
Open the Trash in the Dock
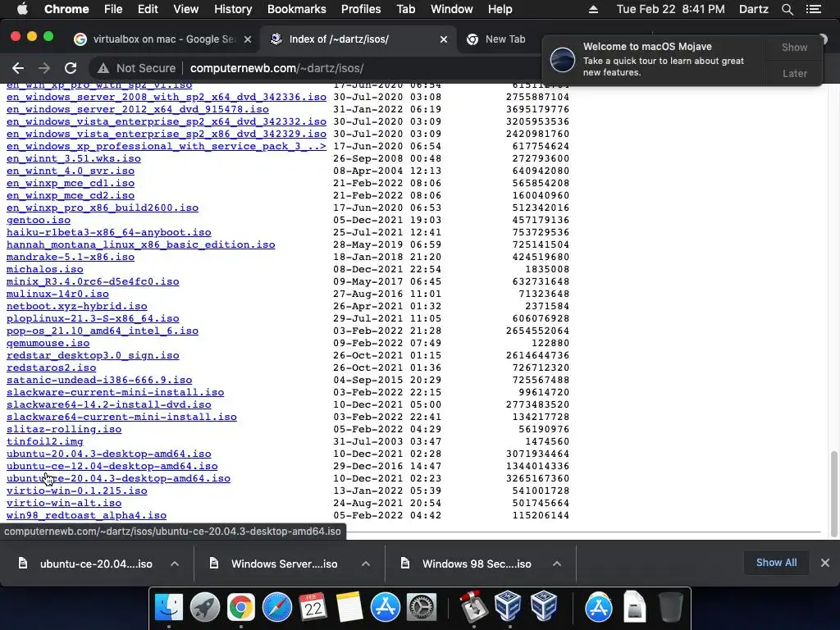click(x=670, y=608)
